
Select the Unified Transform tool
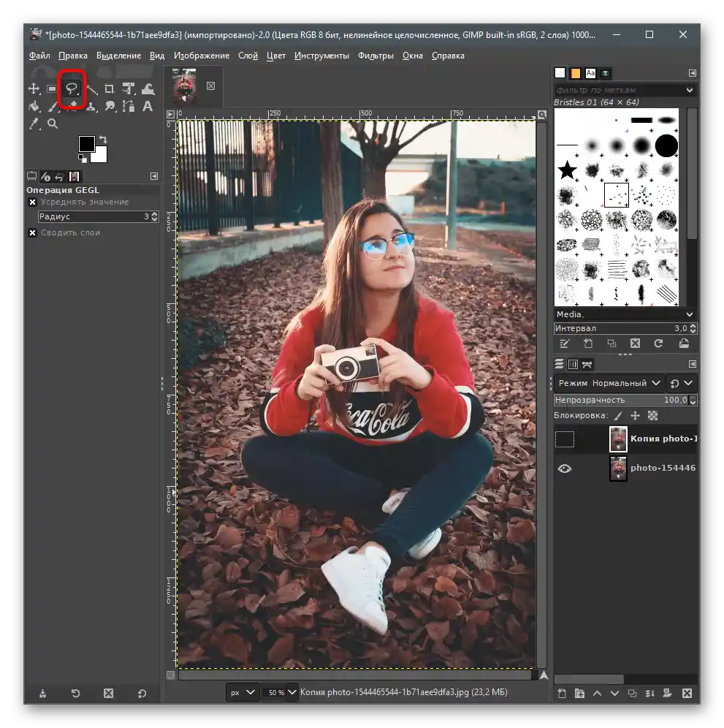tap(129, 88)
